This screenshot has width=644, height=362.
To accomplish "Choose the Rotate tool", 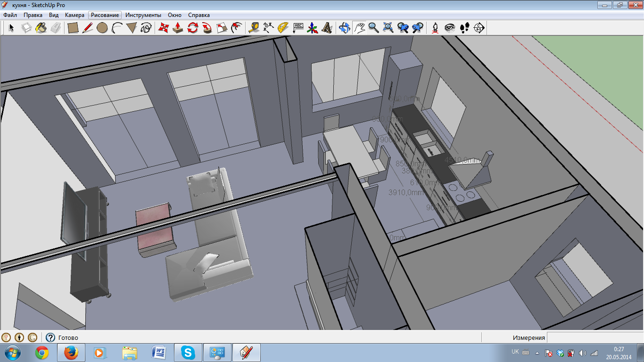I will point(192,28).
